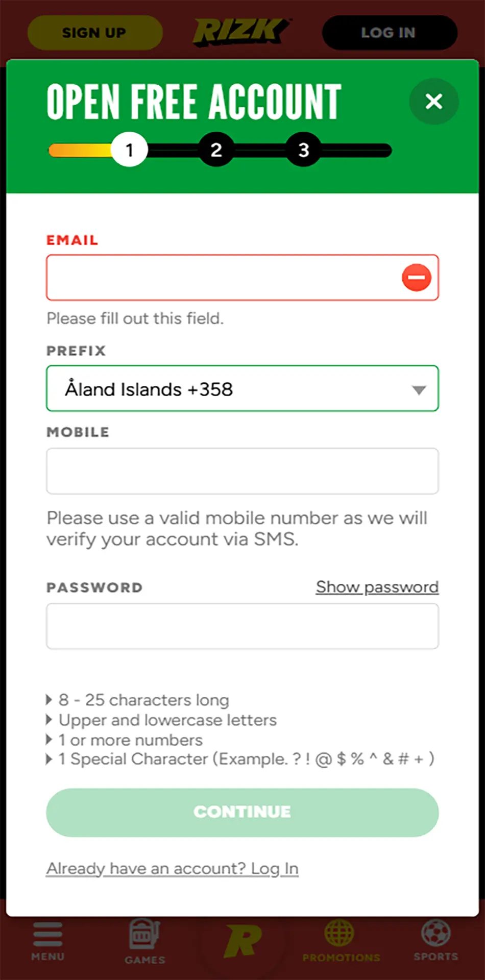The width and height of the screenshot is (485, 980).
Task: Click into the Mobile number field
Action: (242, 471)
